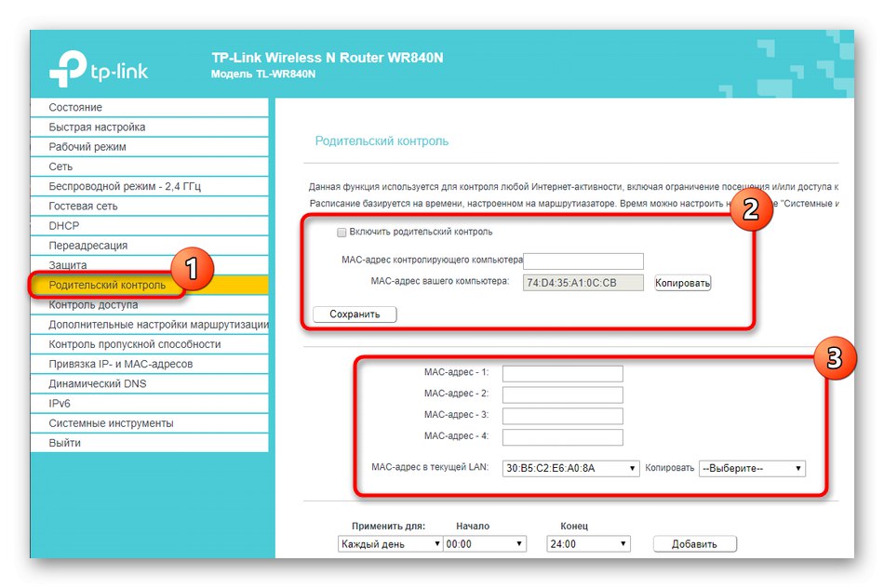Open the Конец 24:00 time dropdown

(588, 544)
